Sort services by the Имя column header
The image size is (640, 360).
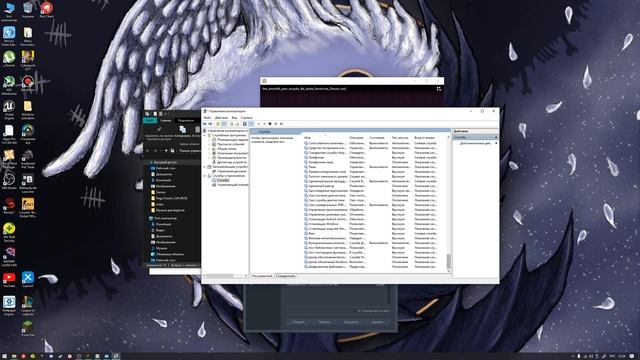pyautogui.click(x=325, y=138)
